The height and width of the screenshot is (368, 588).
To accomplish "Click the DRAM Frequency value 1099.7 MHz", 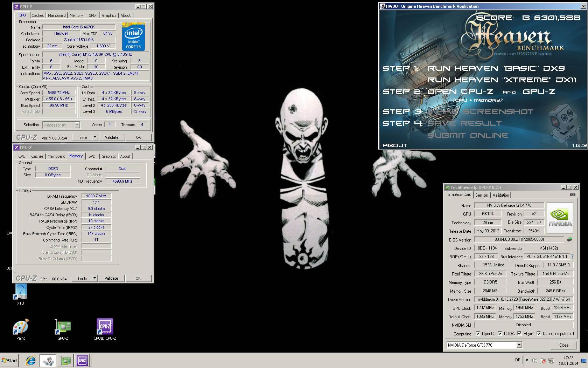I will (96, 196).
